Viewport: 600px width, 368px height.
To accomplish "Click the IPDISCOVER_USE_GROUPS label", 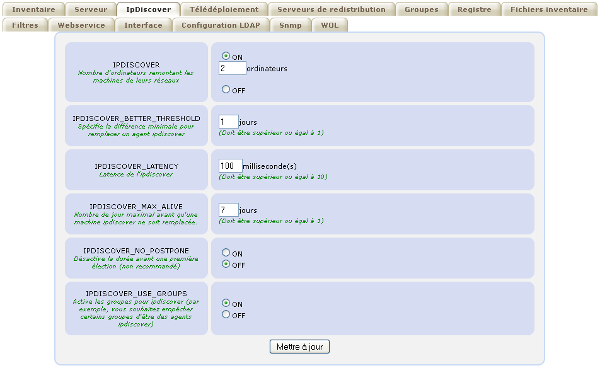I will point(136,293).
